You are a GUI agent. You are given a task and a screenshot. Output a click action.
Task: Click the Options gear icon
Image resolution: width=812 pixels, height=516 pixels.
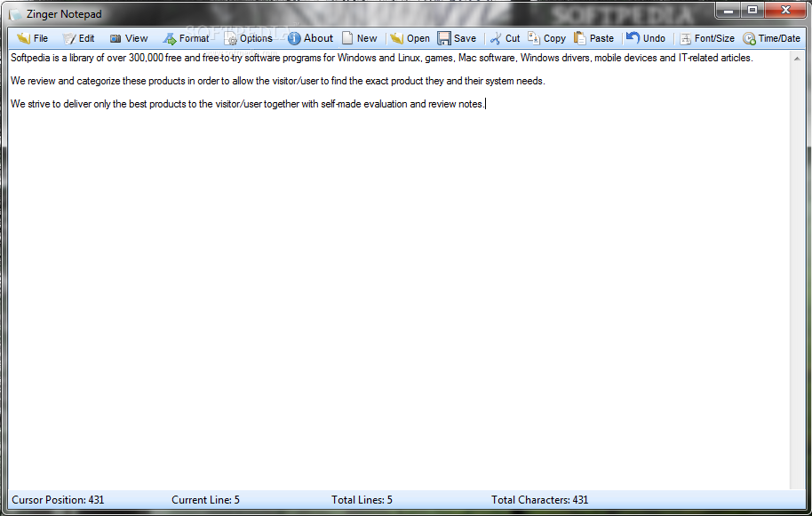click(x=231, y=38)
